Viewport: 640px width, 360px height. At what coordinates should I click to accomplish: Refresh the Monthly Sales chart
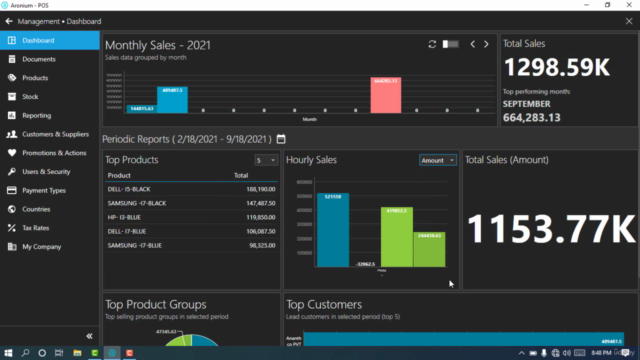coord(432,44)
